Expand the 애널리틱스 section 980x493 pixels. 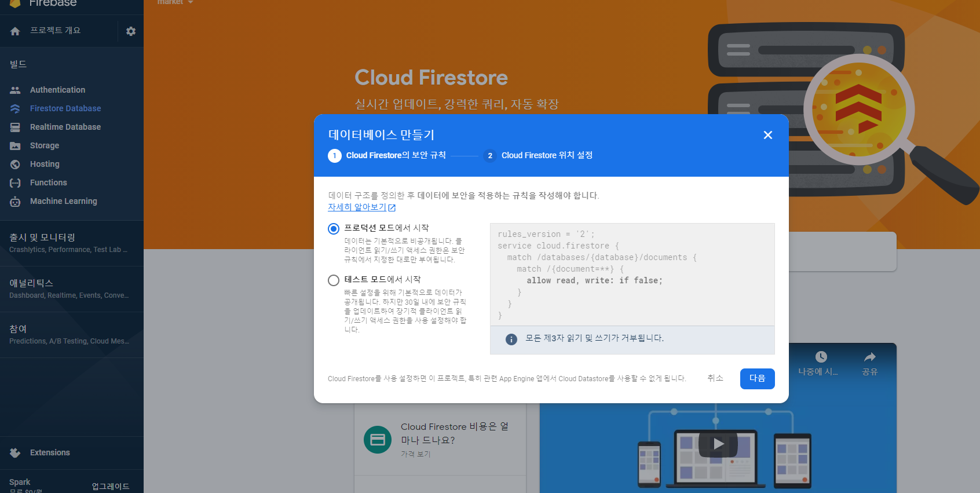[x=72, y=289]
